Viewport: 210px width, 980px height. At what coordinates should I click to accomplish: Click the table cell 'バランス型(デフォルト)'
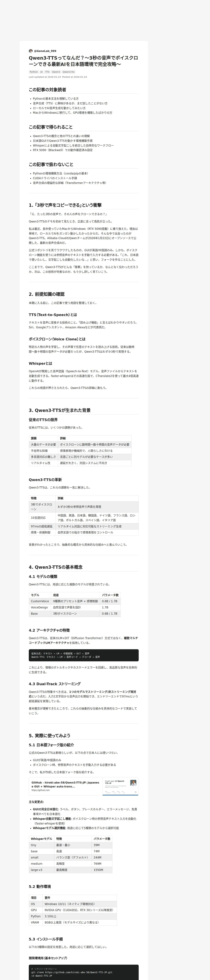(73, 857)
